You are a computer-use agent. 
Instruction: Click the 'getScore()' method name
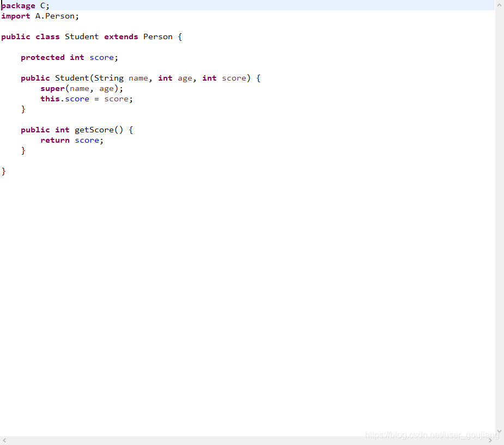tap(99, 130)
